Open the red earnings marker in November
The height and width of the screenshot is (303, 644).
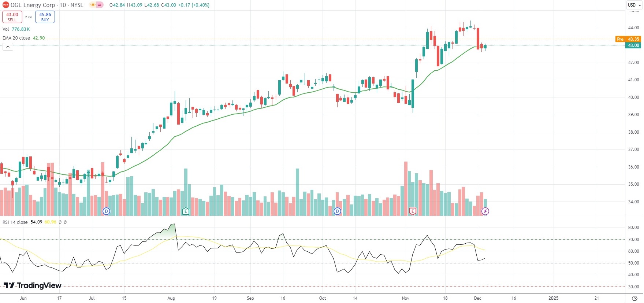[413, 211]
